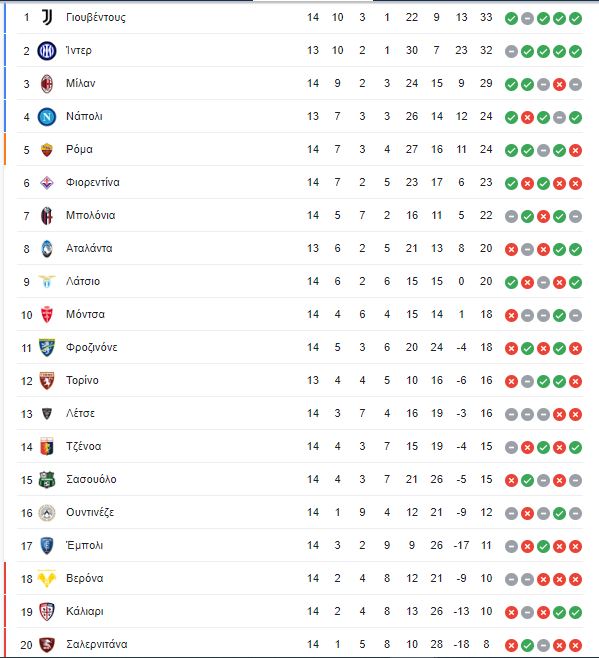Open the Μπολόνια team page

point(91,216)
